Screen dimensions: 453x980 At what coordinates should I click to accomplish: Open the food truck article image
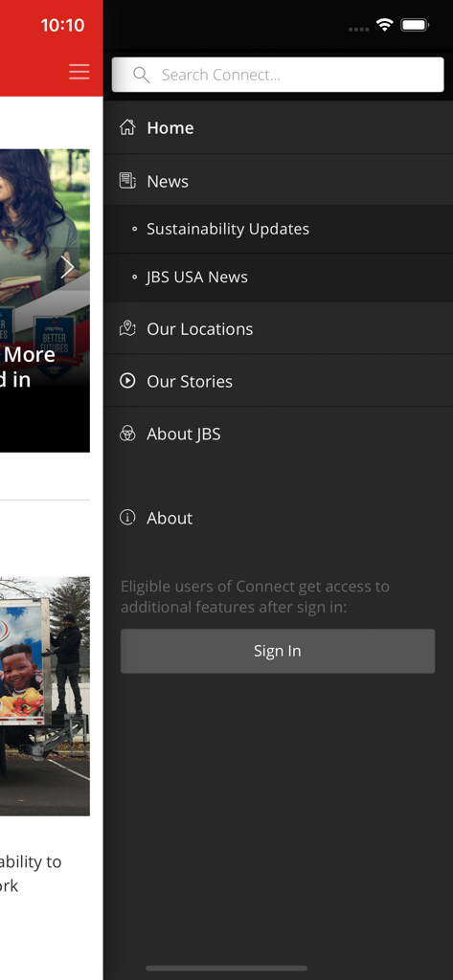44,697
